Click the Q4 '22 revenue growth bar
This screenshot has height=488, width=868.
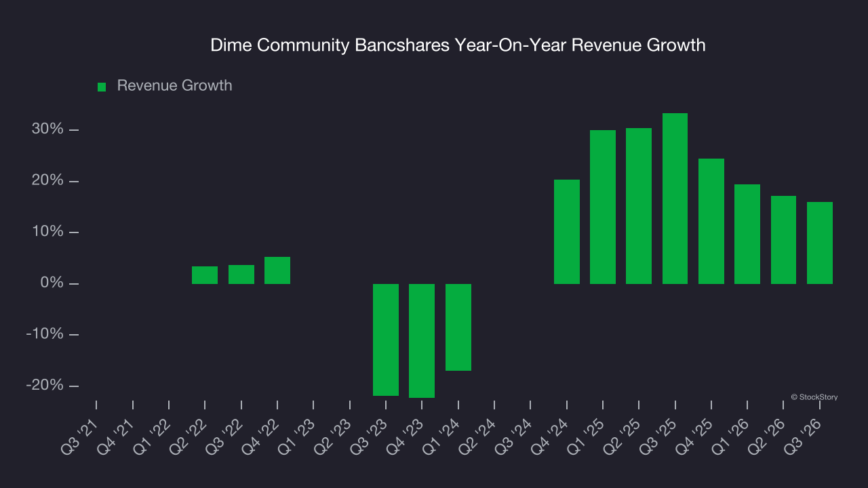pos(277,270)
